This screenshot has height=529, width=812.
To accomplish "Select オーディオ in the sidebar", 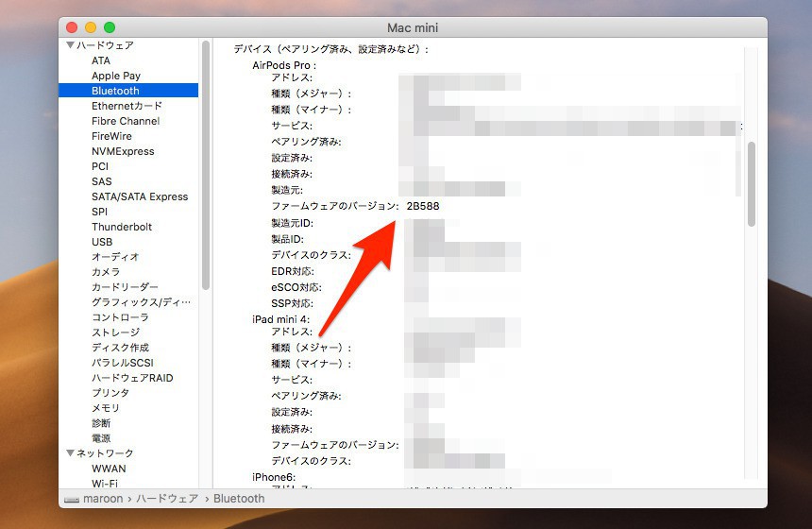I will (x=115, y=256).
